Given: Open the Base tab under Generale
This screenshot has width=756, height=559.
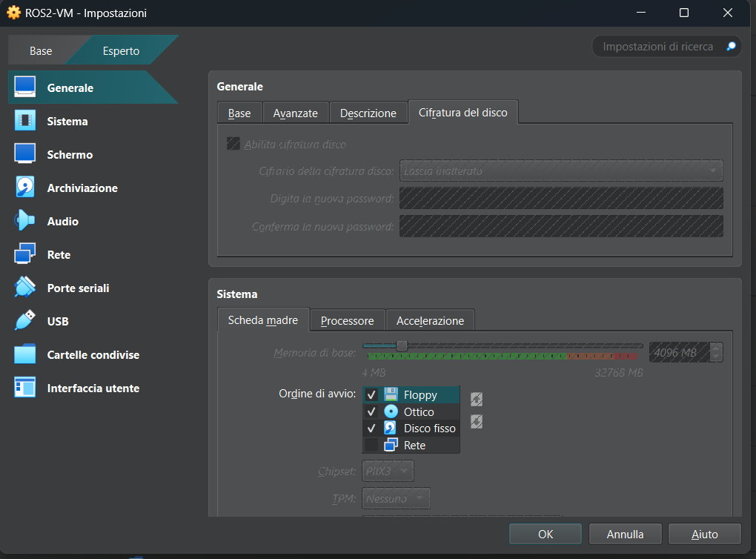Looking at the screenshot, I should coord(239,113).
